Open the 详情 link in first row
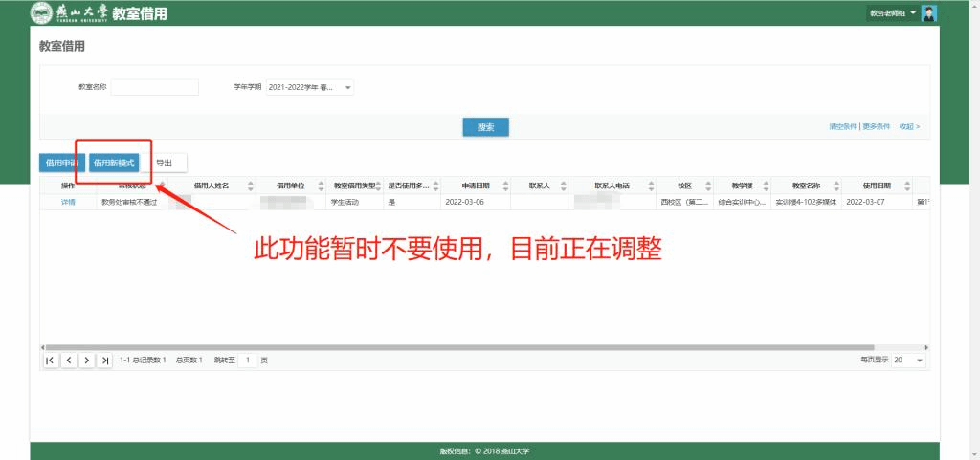Image resolution: width=980 pixels, height=460 pixels. 68,203
